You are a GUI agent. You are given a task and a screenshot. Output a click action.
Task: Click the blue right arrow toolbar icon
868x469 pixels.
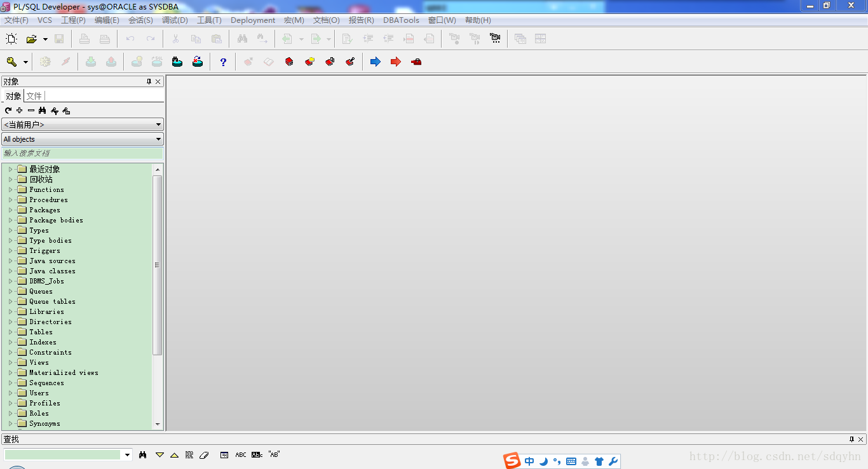[376, 62]
